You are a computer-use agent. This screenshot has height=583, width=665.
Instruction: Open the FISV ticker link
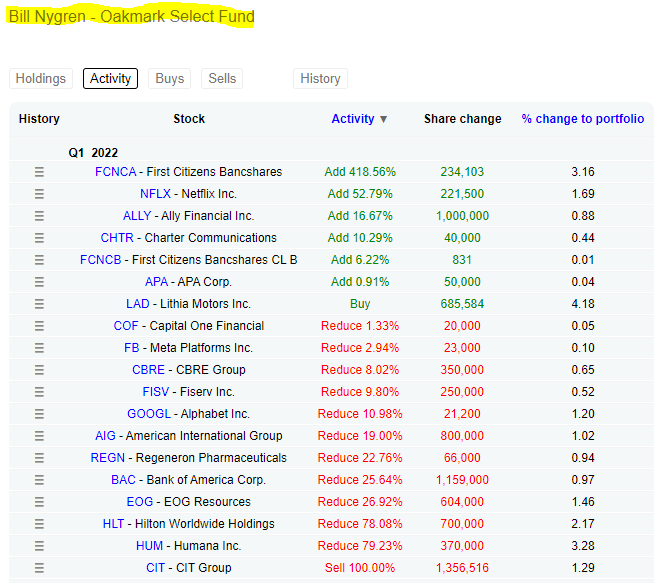(156, 392)
